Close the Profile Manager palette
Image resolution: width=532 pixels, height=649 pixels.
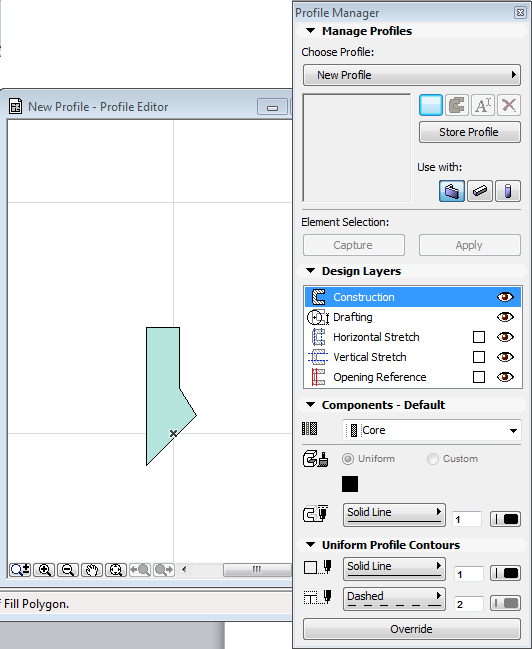(520, 12)
